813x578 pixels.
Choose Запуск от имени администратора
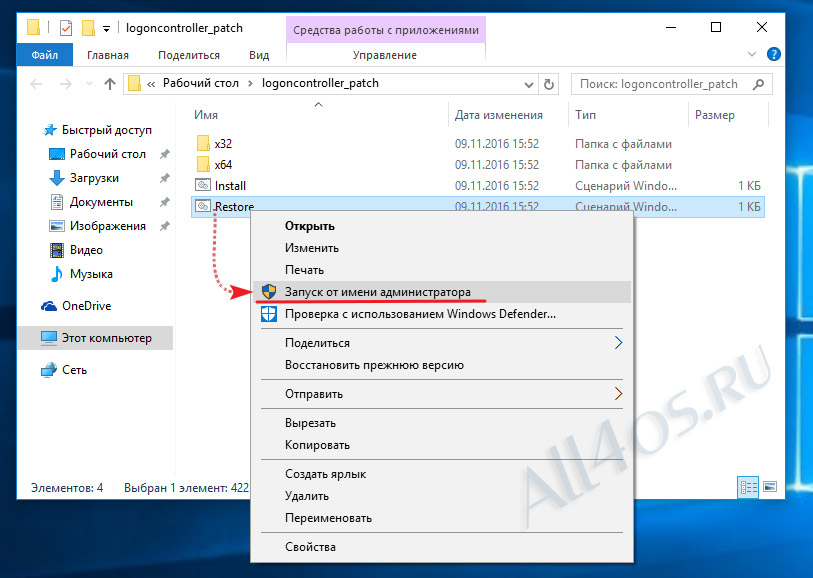coord(442,292)
